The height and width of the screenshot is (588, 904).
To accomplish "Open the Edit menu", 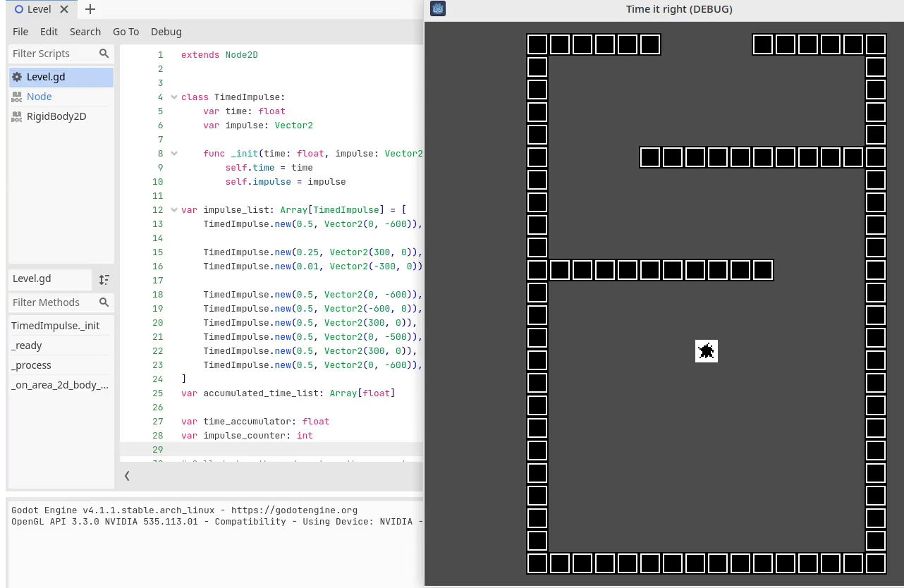I will point(49,32).
